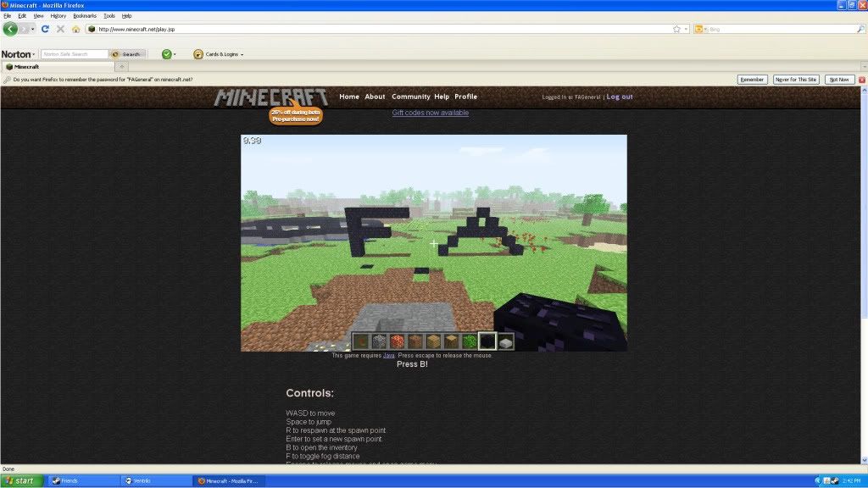
Task: Select the stone slab hotbar slot
Action: tap(505, 341)
